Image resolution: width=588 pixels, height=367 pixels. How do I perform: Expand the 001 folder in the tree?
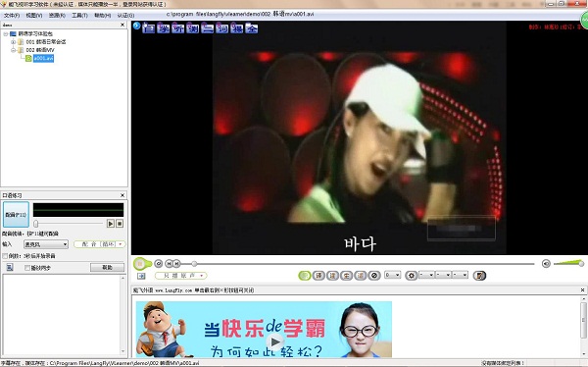tap(14, 41)
